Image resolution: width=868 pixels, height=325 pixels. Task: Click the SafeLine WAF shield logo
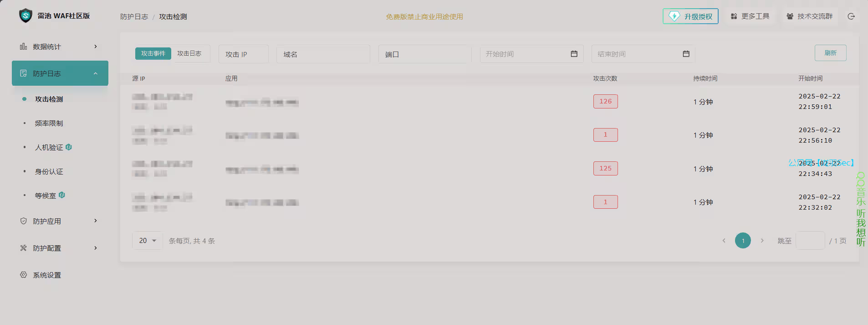pyautogui.click(x=26, y=15)
